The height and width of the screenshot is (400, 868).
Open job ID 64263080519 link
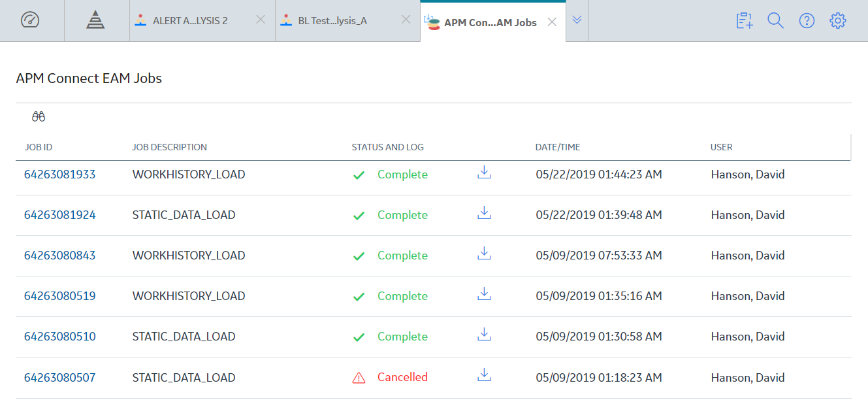60,296
